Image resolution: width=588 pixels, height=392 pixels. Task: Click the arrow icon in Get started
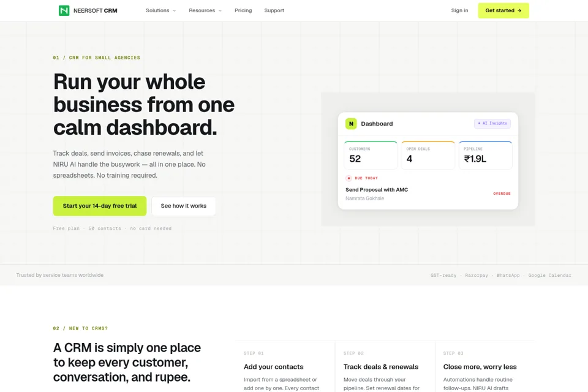point(519,10)
